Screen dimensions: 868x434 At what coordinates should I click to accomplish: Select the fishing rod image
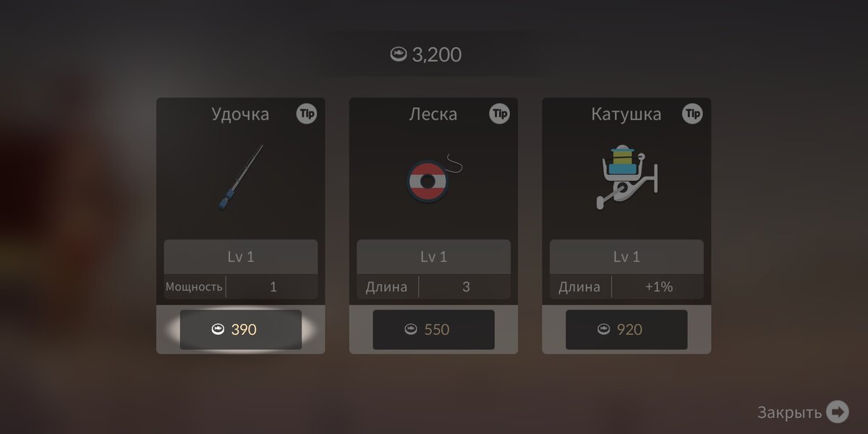240,177
